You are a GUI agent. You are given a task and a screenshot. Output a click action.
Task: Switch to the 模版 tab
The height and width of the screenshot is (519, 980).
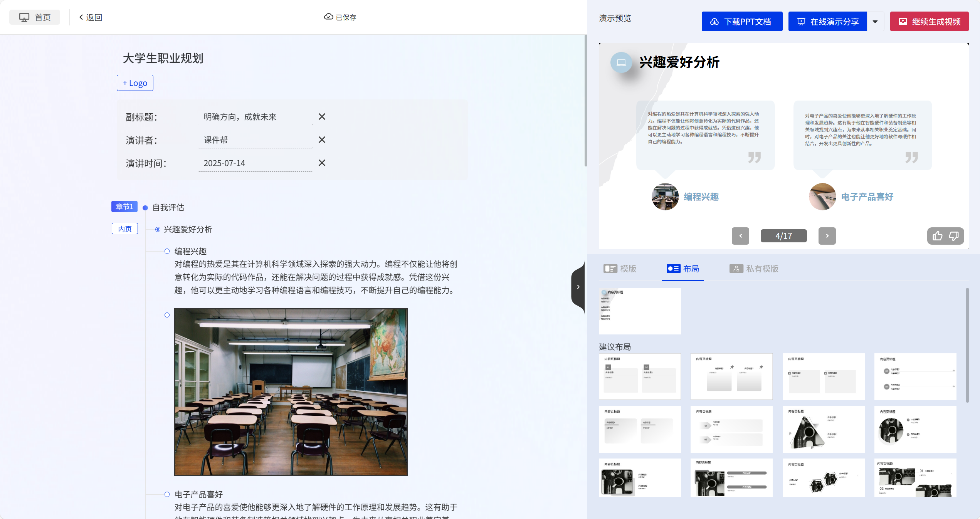[620, 269]
